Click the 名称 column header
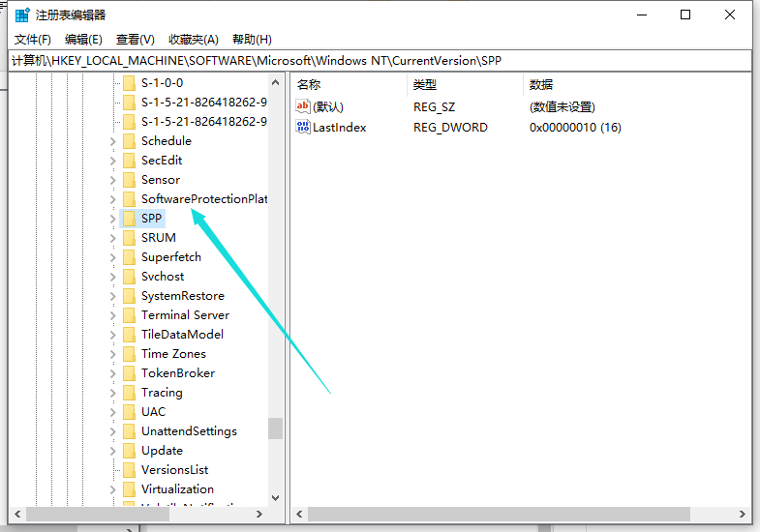This screenshot has height=532, width=760. 309,85
